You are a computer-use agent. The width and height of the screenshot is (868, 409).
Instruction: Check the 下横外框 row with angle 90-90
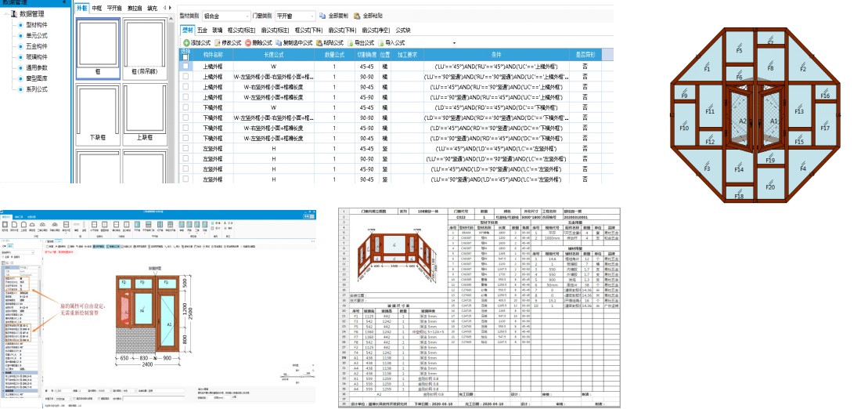(185, 118)
